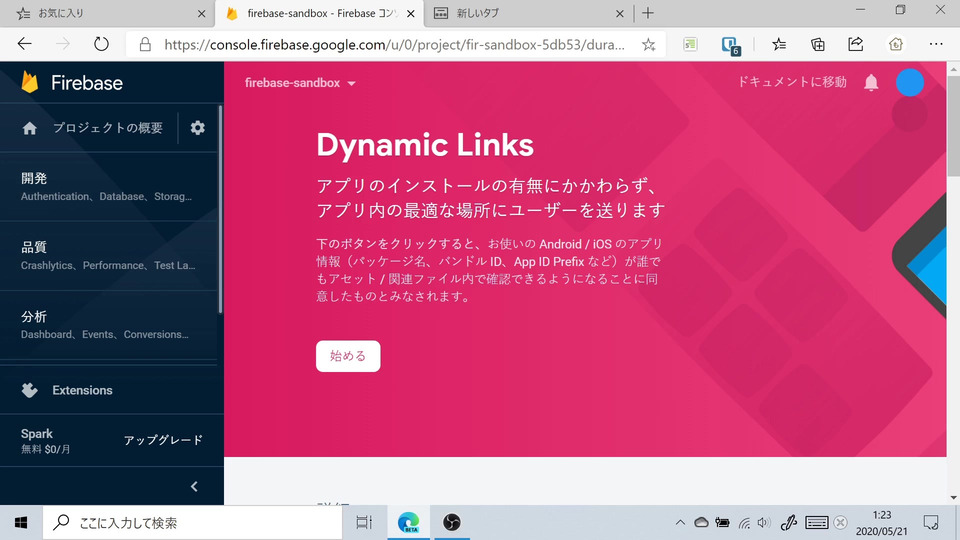
Task: Open firebase-sandbox project dropdown
Action: coord(300,83)
